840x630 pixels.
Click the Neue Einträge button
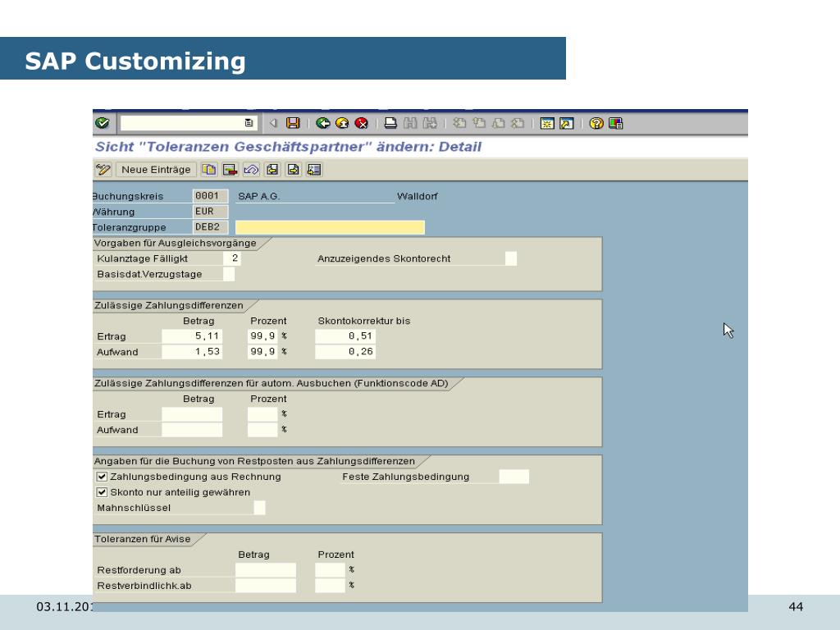(x=156, y=170)
